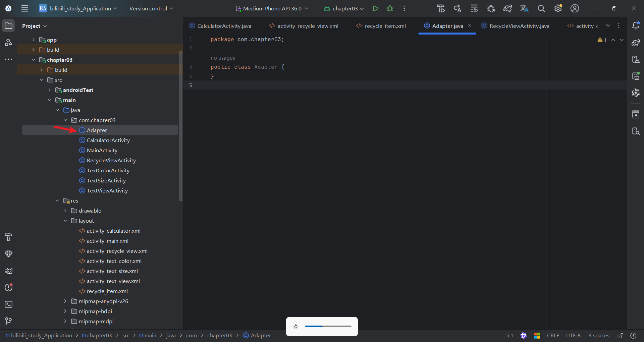Screen dimensions: 644x342
Task: Open the Git branch tool window
Action: tap(9, 321)
